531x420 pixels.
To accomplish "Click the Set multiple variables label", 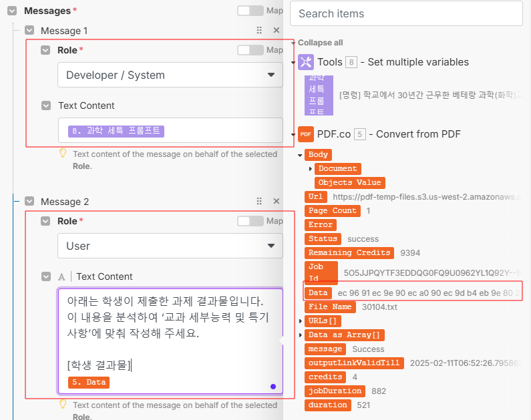I will pos(418,62).
